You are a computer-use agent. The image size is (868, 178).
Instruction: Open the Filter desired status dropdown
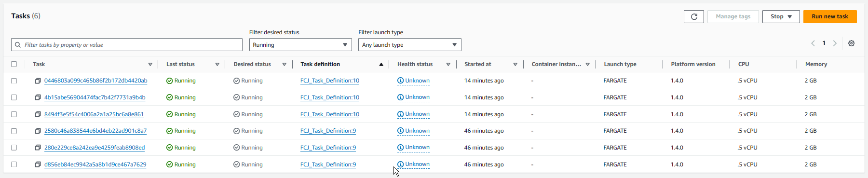(x=300, y=45)
